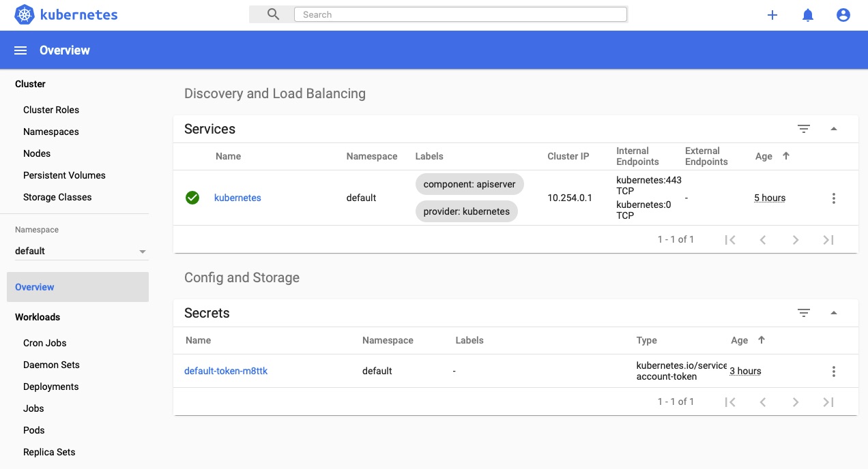
Task: Open the kubernetes service link
Action: point(237,198)
